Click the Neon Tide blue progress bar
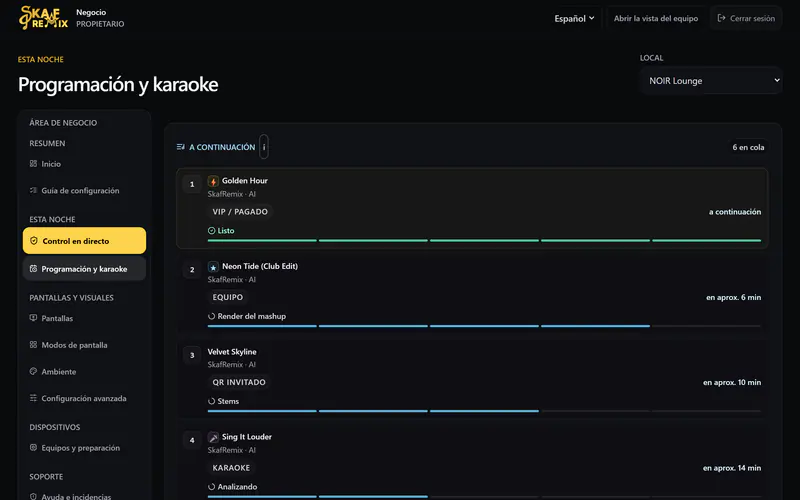The image size is (800, 500). [484, 326]
